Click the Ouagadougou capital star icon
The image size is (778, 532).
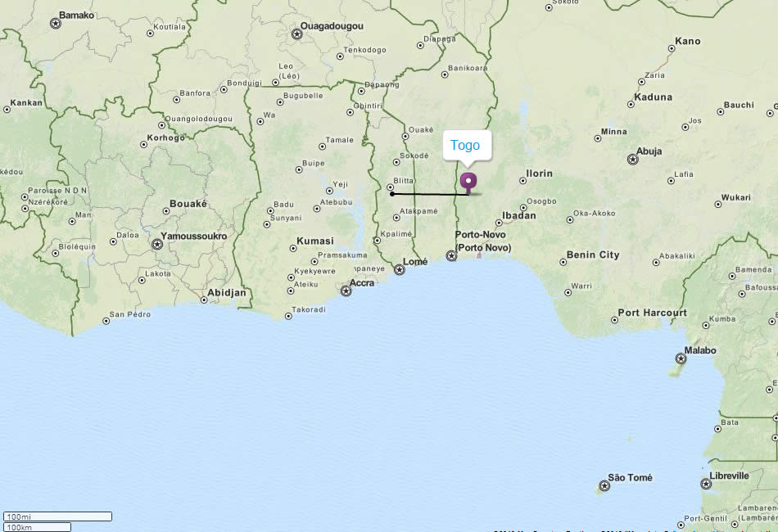[x=296, y=34]
